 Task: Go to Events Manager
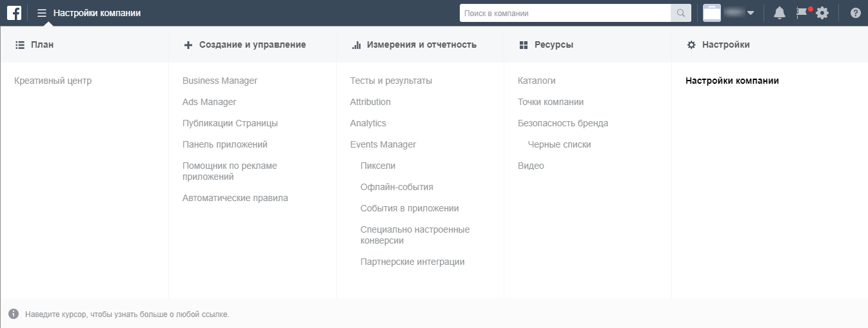coord(382,144)
